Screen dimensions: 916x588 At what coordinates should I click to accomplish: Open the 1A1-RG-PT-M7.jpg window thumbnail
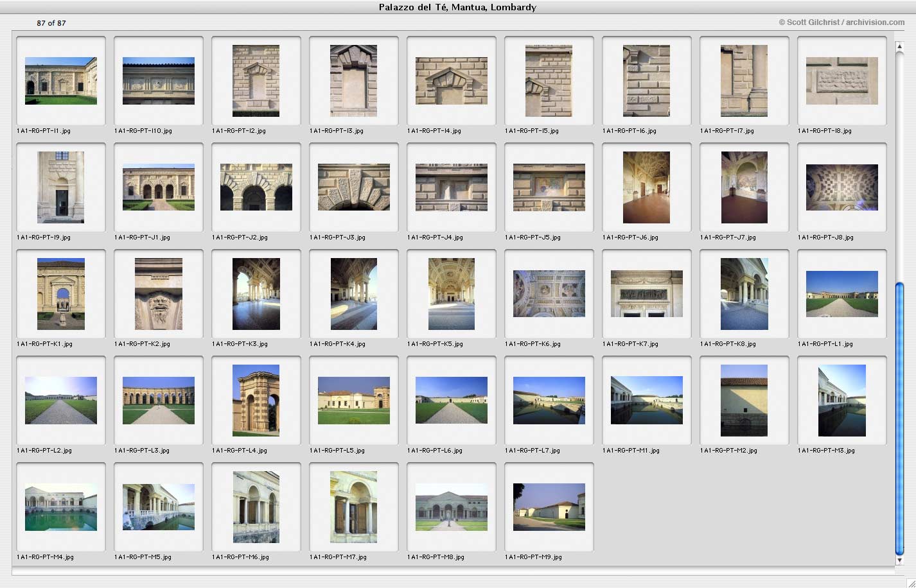pos(354,507)
